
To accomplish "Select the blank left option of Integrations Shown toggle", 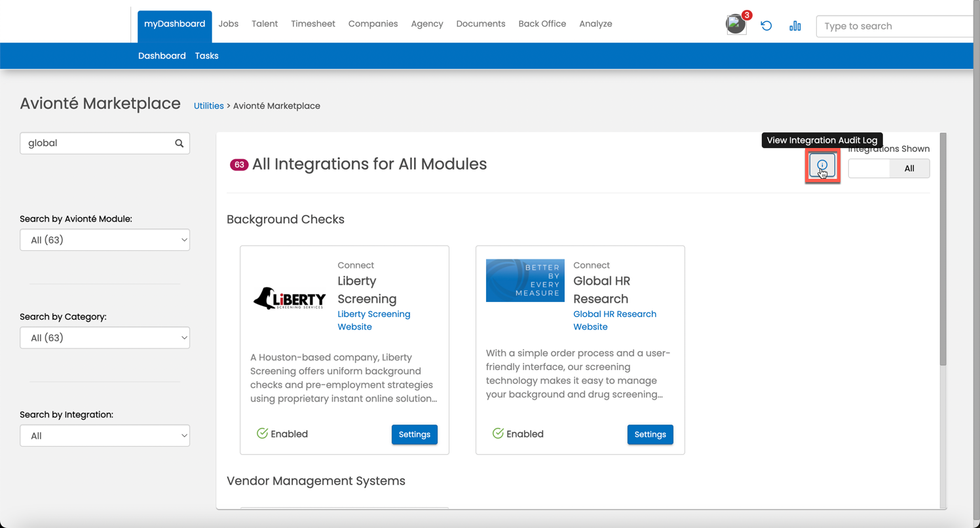I will click(869, 168).
